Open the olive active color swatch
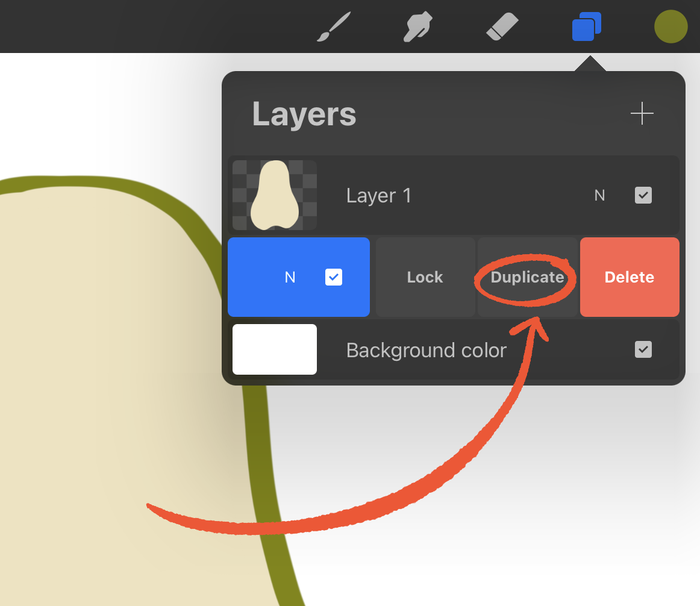Image resolution: width=700 pixels, height=606 pixels. tap(670, 27)
